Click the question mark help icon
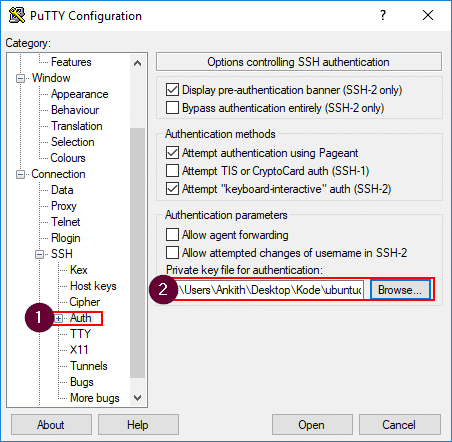452x442 pixels. point(383,15)
